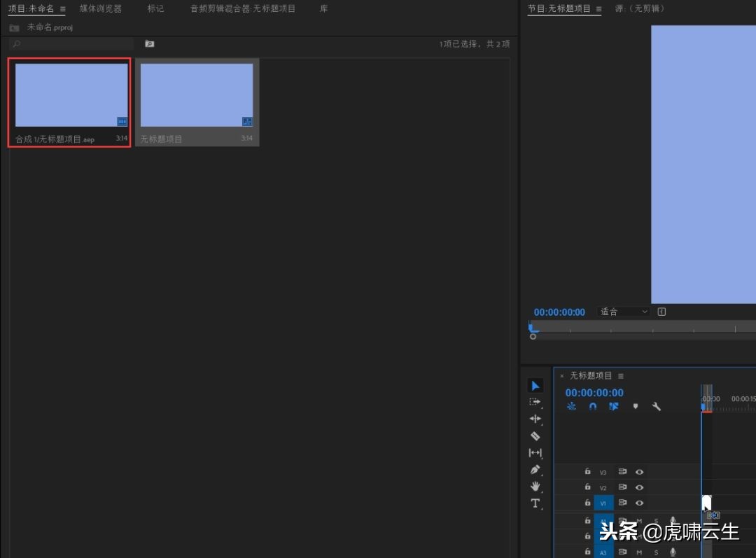The image size is (756, 558).
Task: Select the 合成 1/无标题项目.aep thumbnail
Action: pos(69,95)
